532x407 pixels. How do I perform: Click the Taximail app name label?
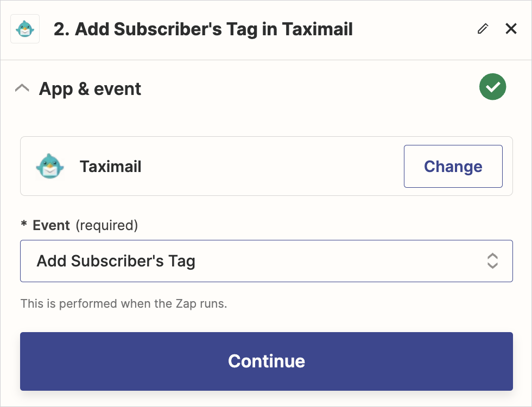point(110,167)
